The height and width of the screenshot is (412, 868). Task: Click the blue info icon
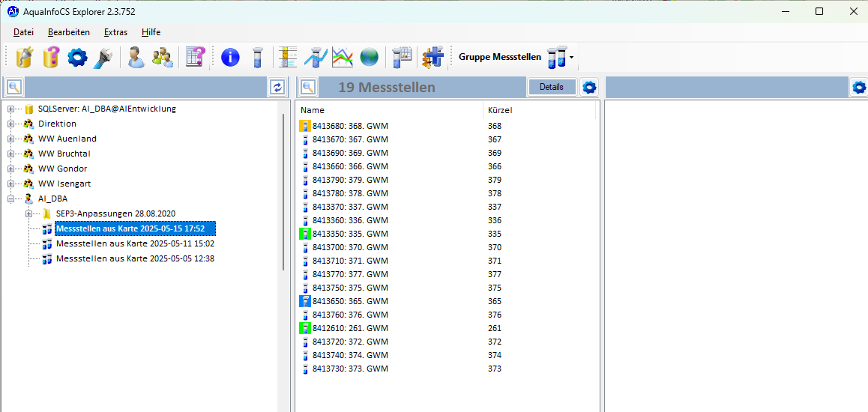point(230,57)
